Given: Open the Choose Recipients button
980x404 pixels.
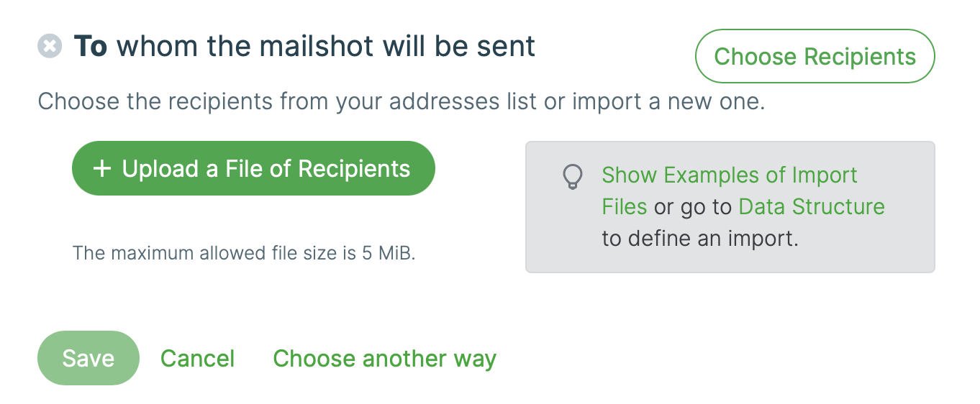Looking at the screenshot, I should click(x=815, y=57).
